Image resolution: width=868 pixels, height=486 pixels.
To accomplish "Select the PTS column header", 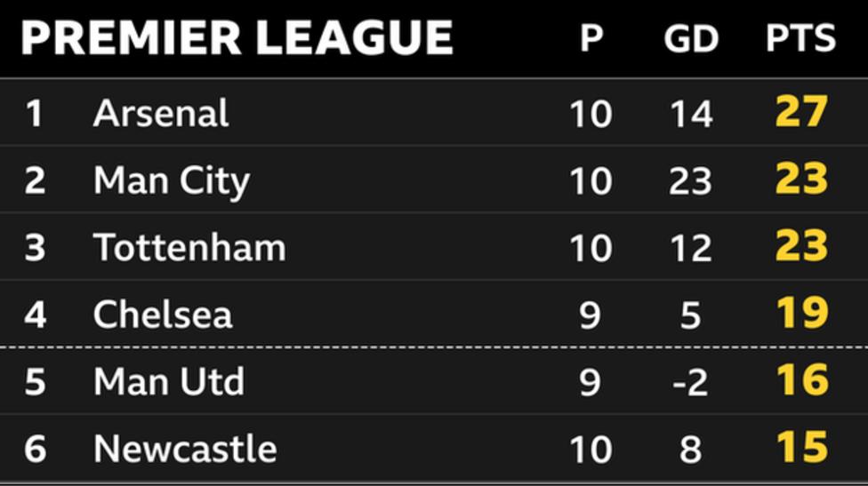I will (800, 38).
